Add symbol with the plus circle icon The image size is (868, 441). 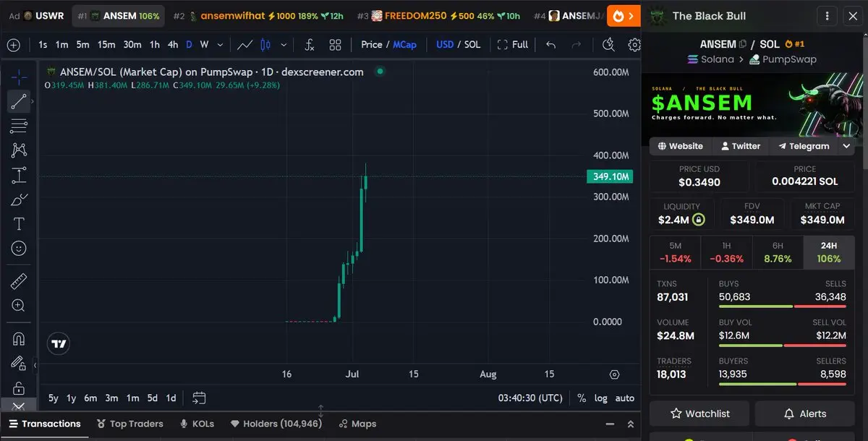pos(14,45)
